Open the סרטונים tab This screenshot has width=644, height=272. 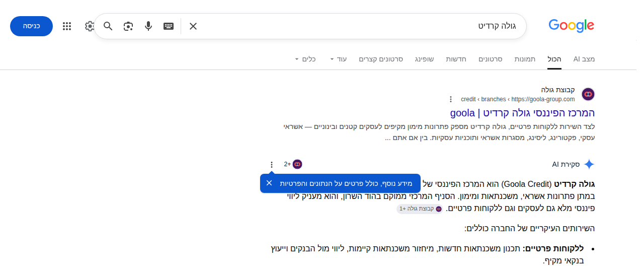click(490, 59)
